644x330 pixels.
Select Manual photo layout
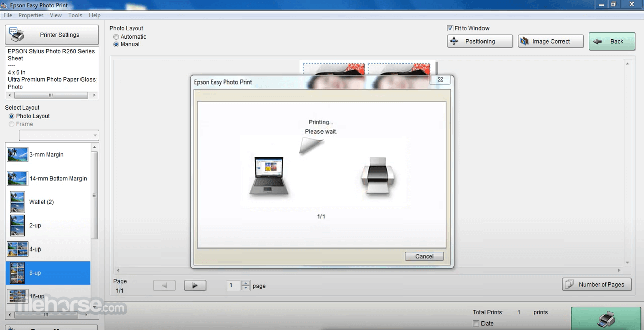[x=116, y=44]
